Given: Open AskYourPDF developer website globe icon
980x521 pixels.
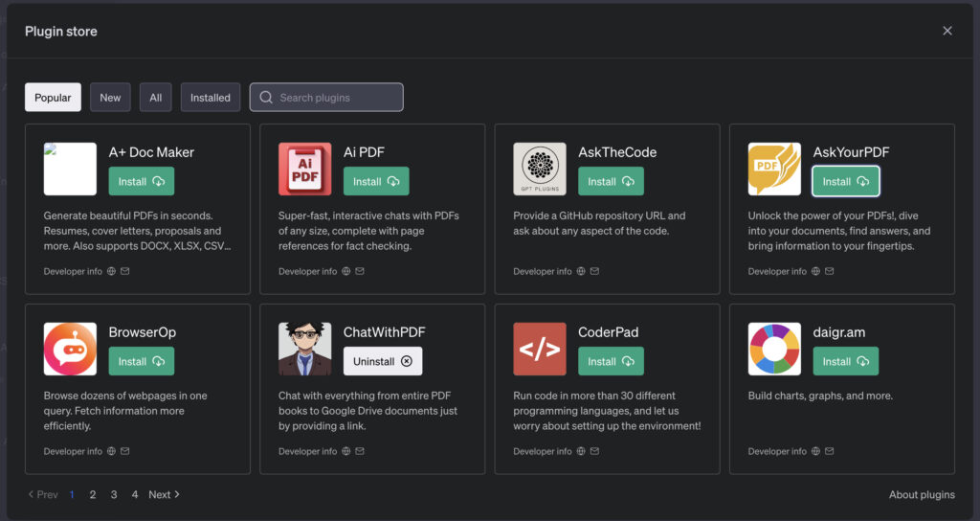Looking at the screenshot, I should click(815, 271).
